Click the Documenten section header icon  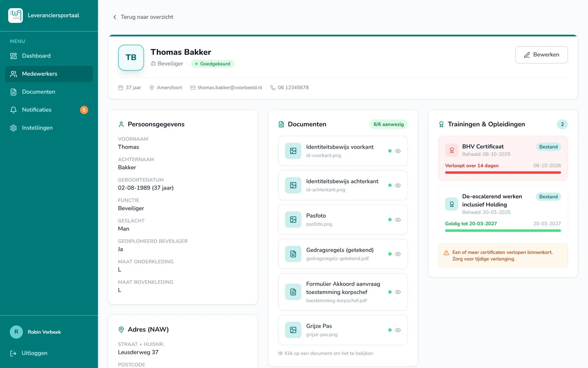pos(281,124)
